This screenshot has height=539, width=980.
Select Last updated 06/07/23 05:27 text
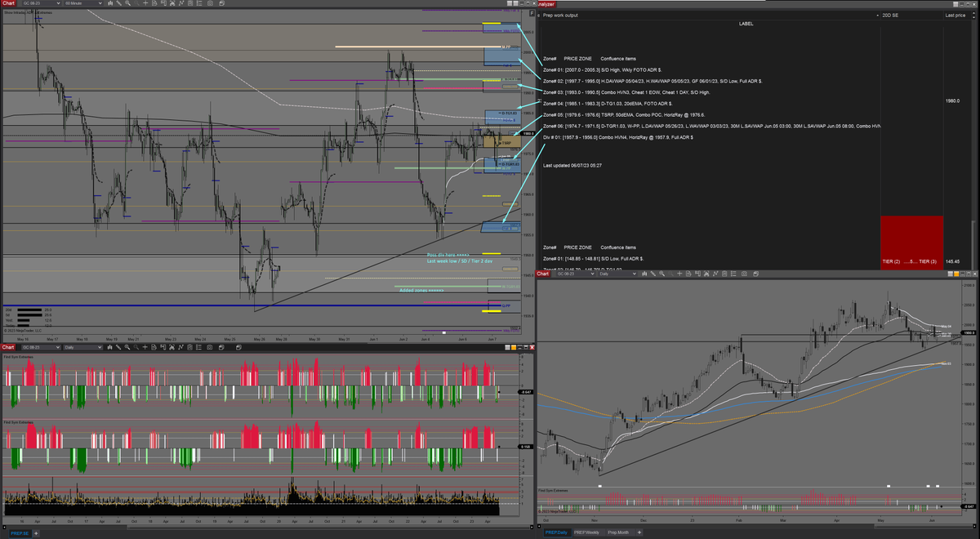[x=572, y=166]
